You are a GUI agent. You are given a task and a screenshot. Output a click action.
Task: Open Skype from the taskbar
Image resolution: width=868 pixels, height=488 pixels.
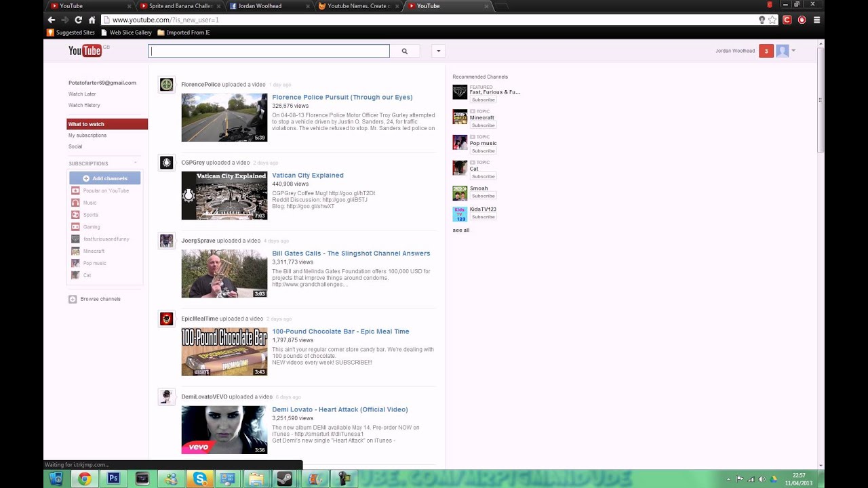(x=200, y=479)
